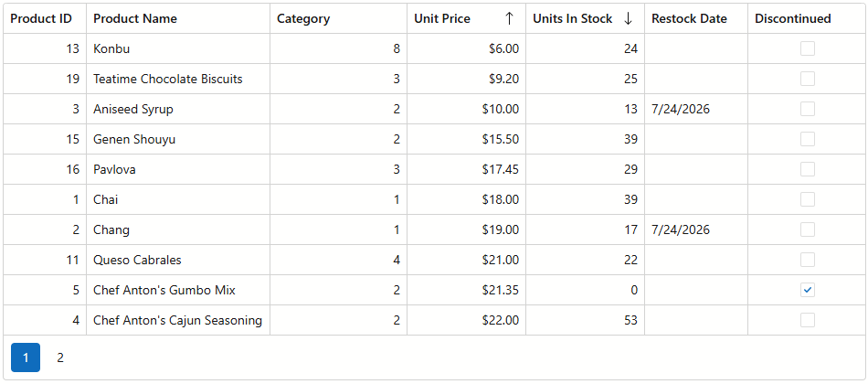
Task: Uncheck Discontinued for Chef Anton's Gumbo Mix
Action: click(x=808, y=290)
